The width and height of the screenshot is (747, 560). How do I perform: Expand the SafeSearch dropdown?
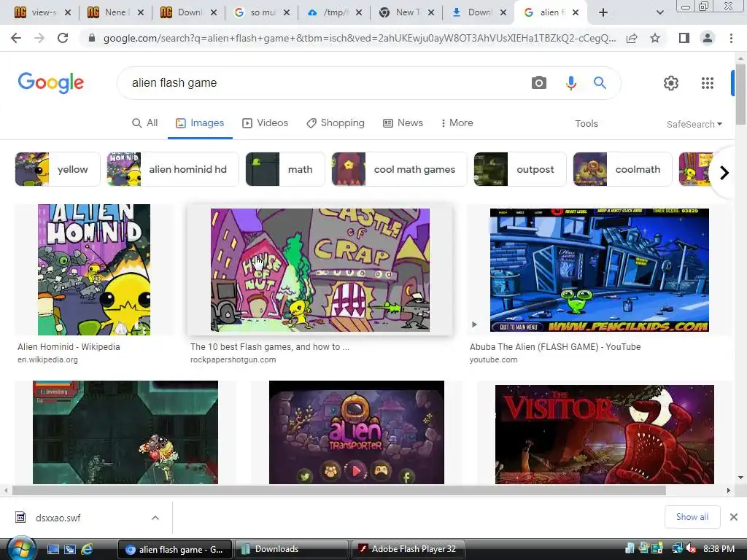point(694,124)
